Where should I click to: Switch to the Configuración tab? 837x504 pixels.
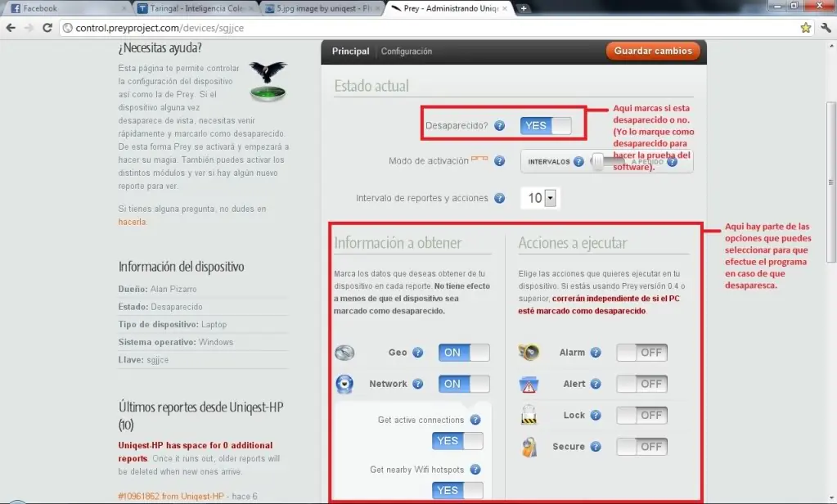[406, 52]
